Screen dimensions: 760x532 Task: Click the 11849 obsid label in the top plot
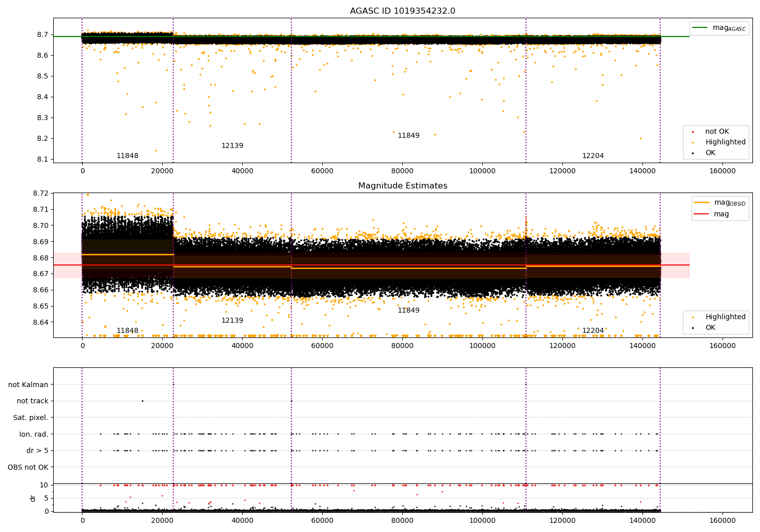coord(408,136)
